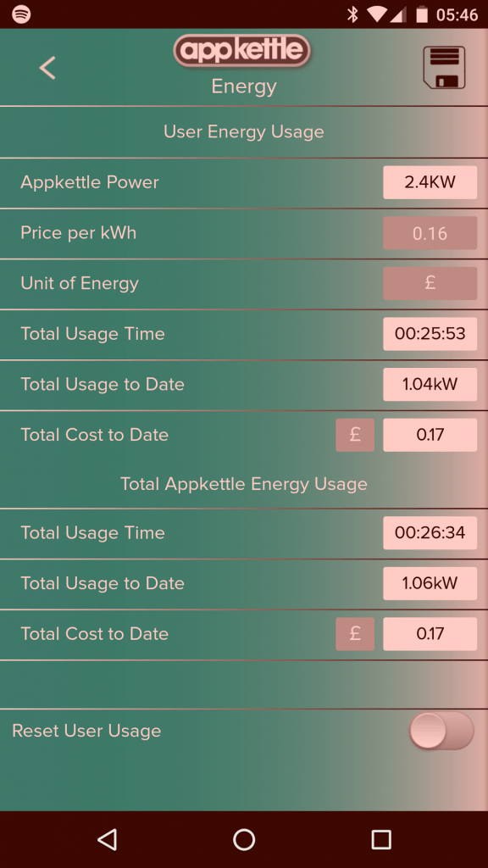488x868 pixels.
Task: Tap the appkettle logo
Action: pos(242,50)
